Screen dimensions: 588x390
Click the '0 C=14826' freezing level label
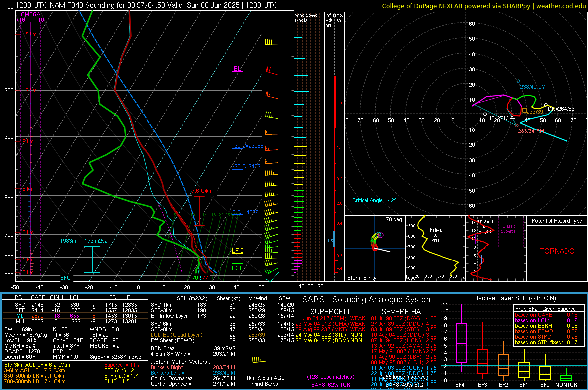tap(246, 212)
